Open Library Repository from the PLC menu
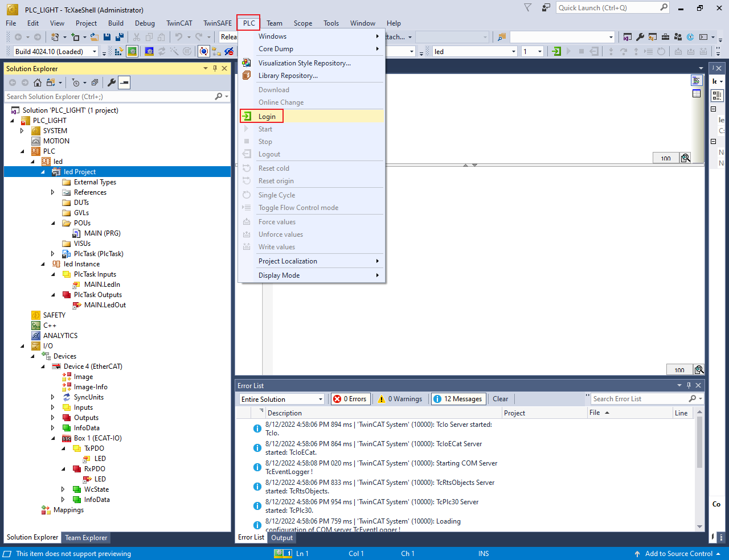The height and width of the screenshot is (560, 729). point(288,76)
